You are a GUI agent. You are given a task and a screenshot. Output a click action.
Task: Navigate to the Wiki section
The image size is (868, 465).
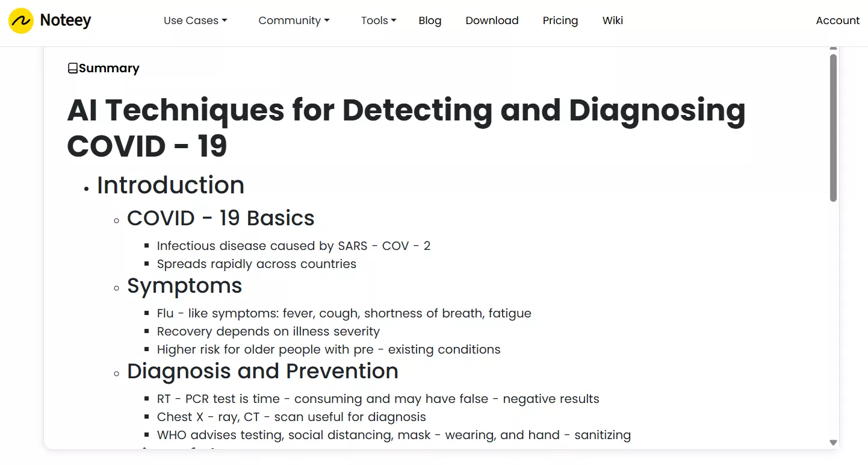point(612,20)
